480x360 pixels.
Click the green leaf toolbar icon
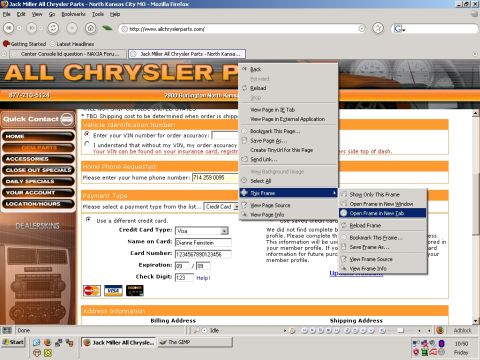[x=107, y=28]
